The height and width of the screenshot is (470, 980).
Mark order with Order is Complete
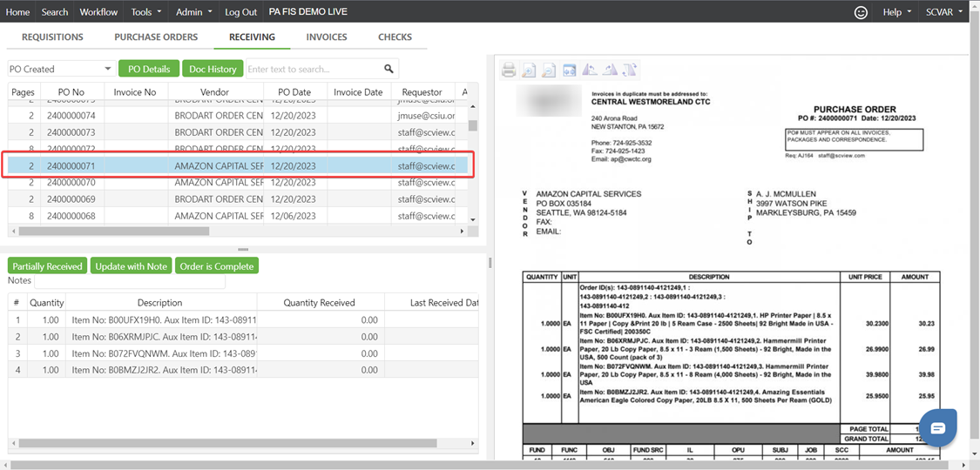click(216, 266)
